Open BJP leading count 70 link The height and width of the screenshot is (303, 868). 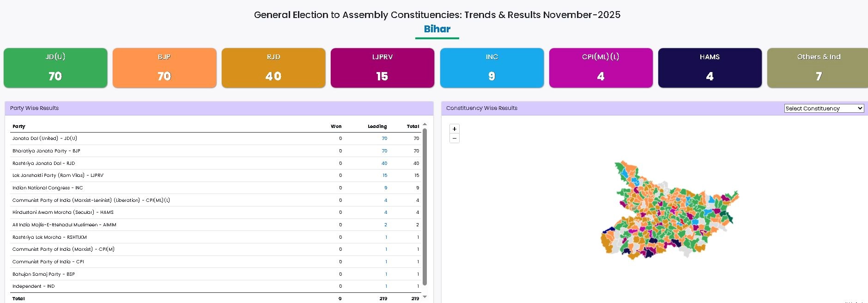pyautogui.click(x=384, y=151)
